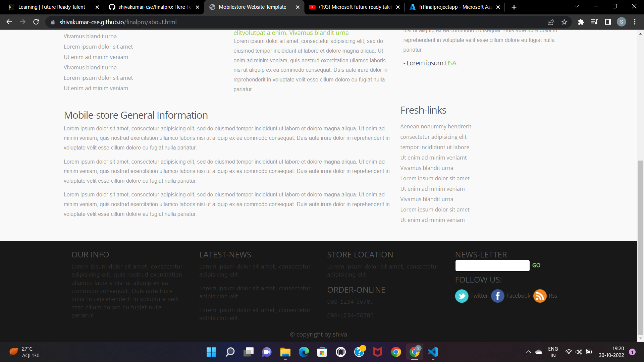
Task: Open Facebook from the Follow Us icons
Action: tap(498, 296)
